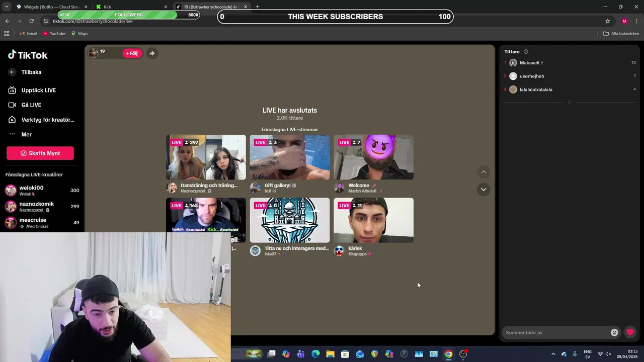Click the Chrome icon in the taskbar
Screen dimensions: 644x362
click(x=448, y=354)
